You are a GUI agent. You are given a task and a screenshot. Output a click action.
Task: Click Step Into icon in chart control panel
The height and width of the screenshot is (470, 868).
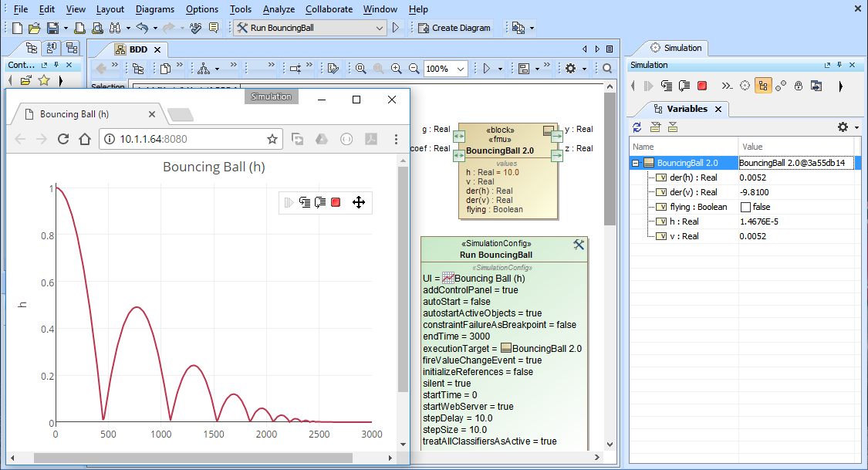click(x=305, y=203)
